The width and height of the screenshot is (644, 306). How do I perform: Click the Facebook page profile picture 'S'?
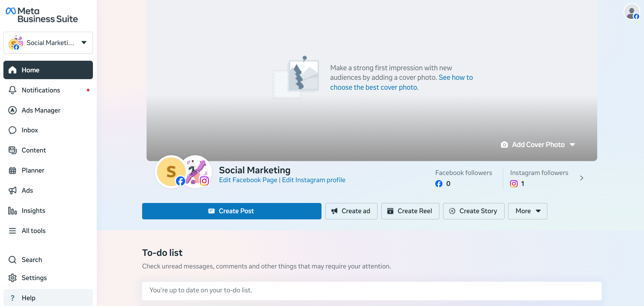coord(171,172)
